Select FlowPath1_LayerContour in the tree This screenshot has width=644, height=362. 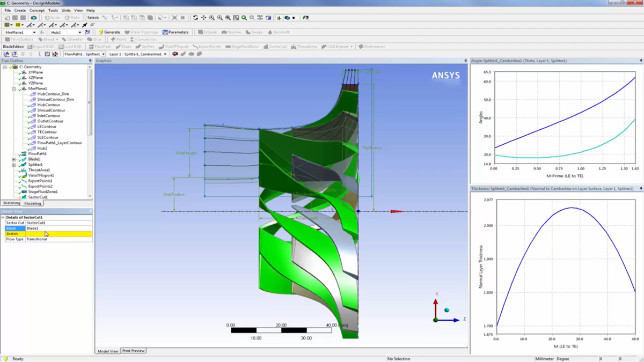click(x=59, y=143)
